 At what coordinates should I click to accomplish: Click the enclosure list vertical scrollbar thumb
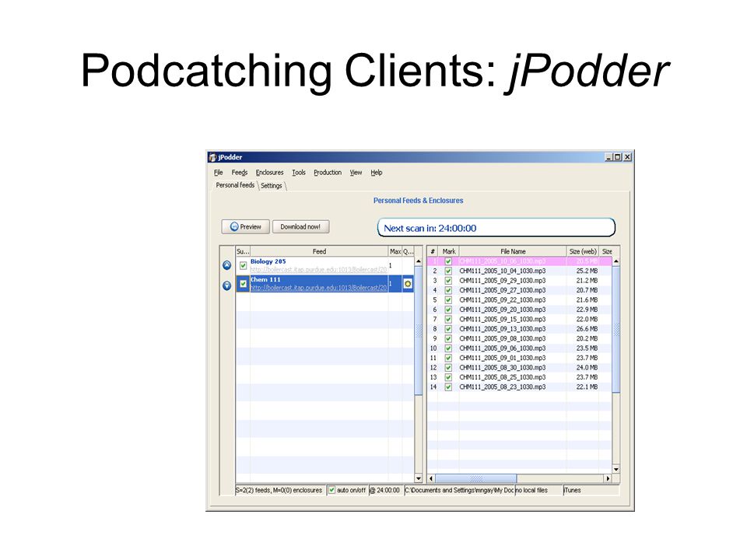tap(616, 329)
